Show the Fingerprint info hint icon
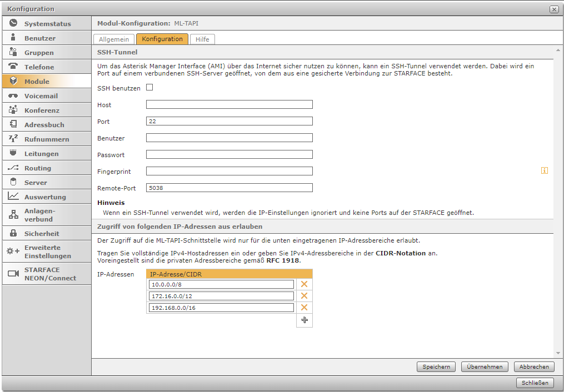The height and width of the screenshot is (392, 564). (544, 170)
